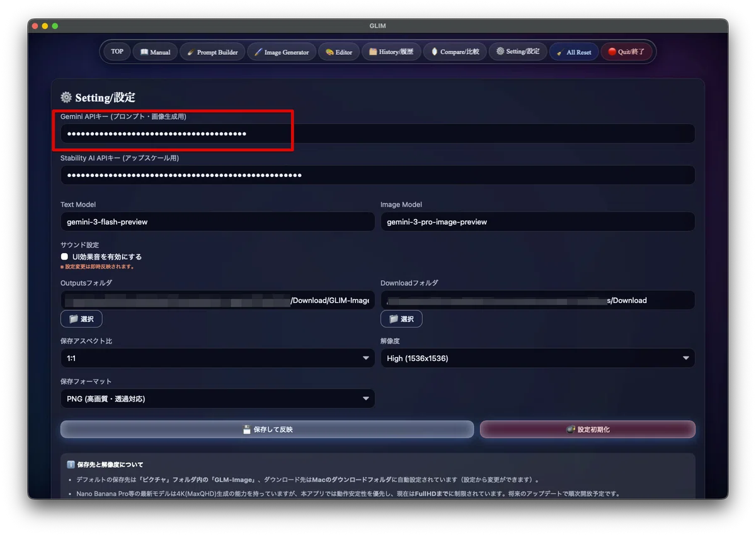
Task: Open the Manual tab
Action: point(155,52)
